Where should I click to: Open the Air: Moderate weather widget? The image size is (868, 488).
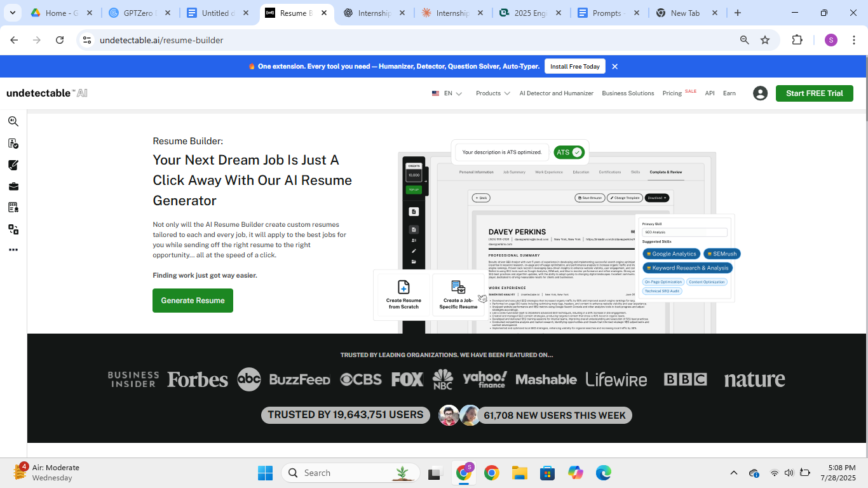click(46, 473)
